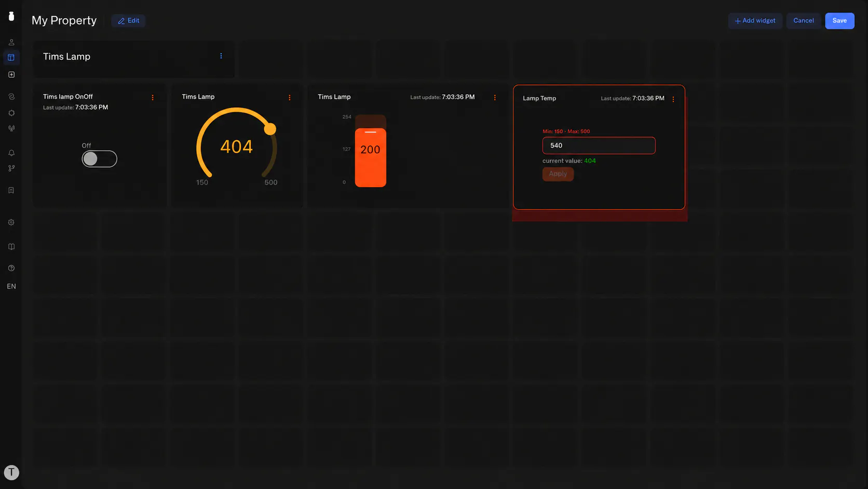This screenshot has width=868, height=489.
Task: Switch language via EN selector
Action: (11, 286)
